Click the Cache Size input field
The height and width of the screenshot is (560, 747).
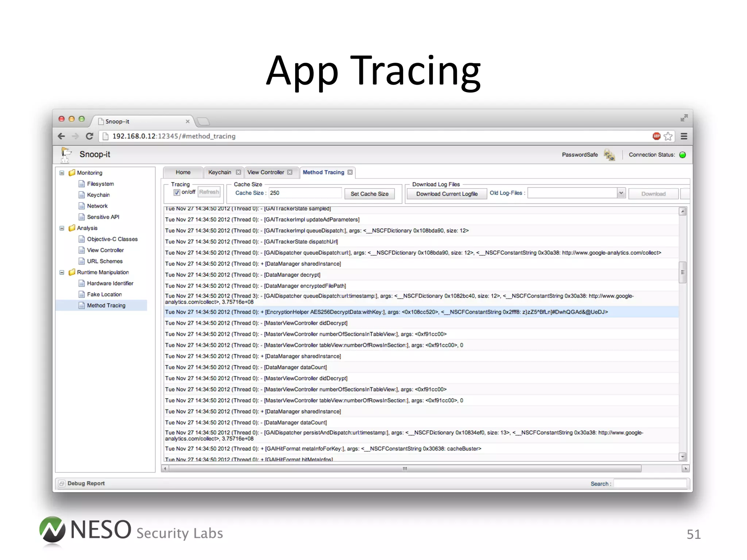point(305,193)
